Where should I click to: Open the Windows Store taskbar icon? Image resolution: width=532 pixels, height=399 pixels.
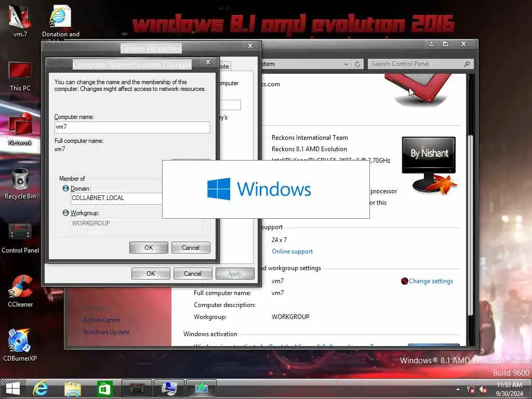click(x=104, y=389)
